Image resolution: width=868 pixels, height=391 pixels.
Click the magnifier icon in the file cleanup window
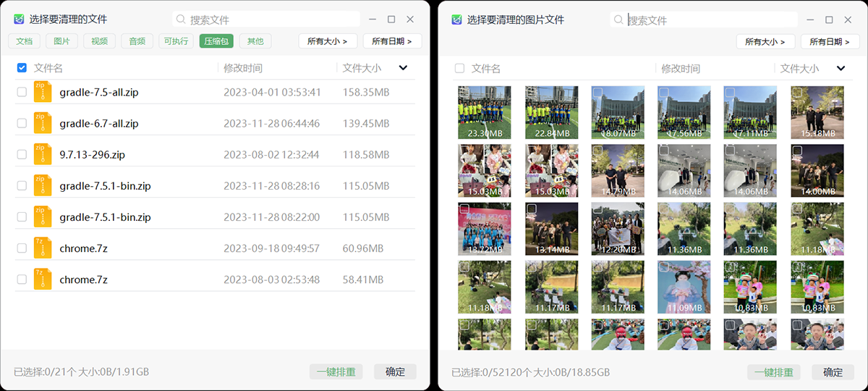181,20
